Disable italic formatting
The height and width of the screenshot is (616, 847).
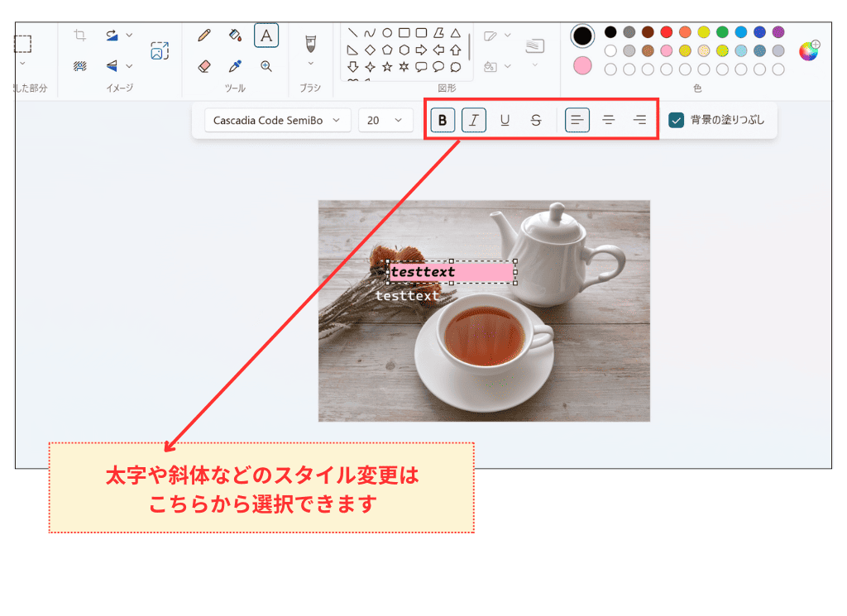tap(474, 119)
